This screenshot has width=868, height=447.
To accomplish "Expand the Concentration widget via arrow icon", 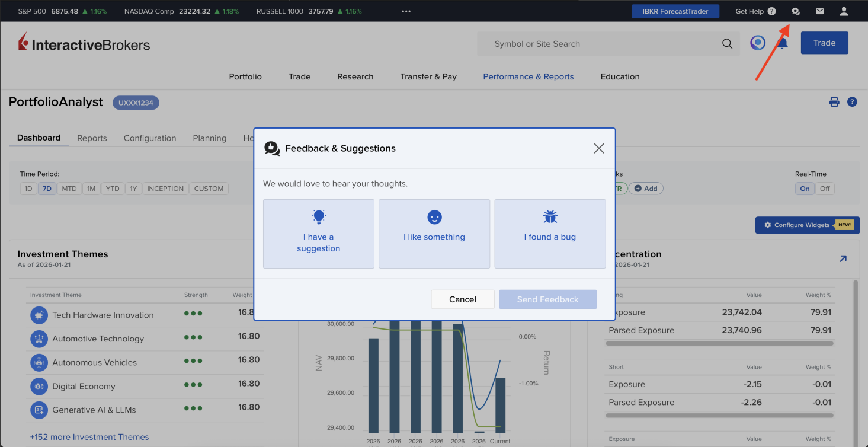I will pos(843,258).
